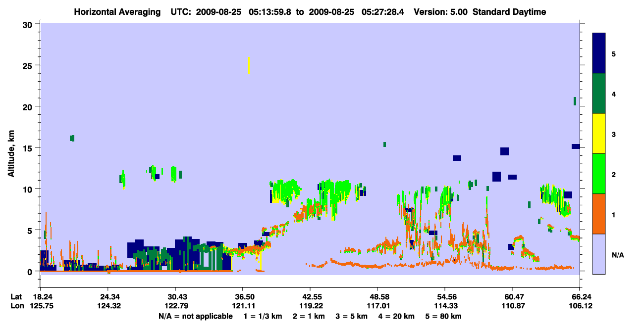Click the small dark green feature near 16 km altitude at the left
Screen dimensions: 644x330
tap(72, 138)
